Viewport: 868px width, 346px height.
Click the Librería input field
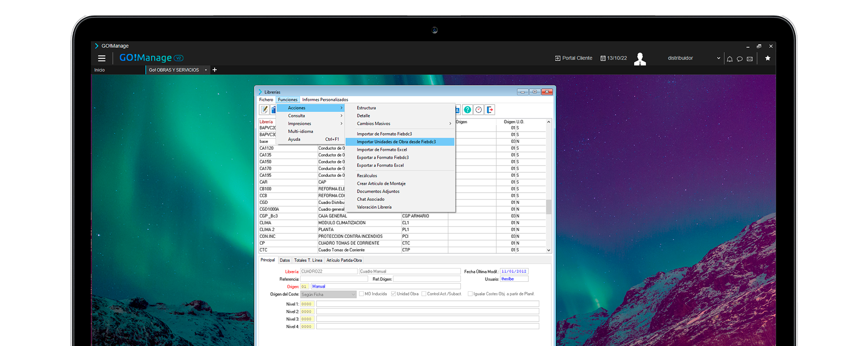[x=329, y=271]
